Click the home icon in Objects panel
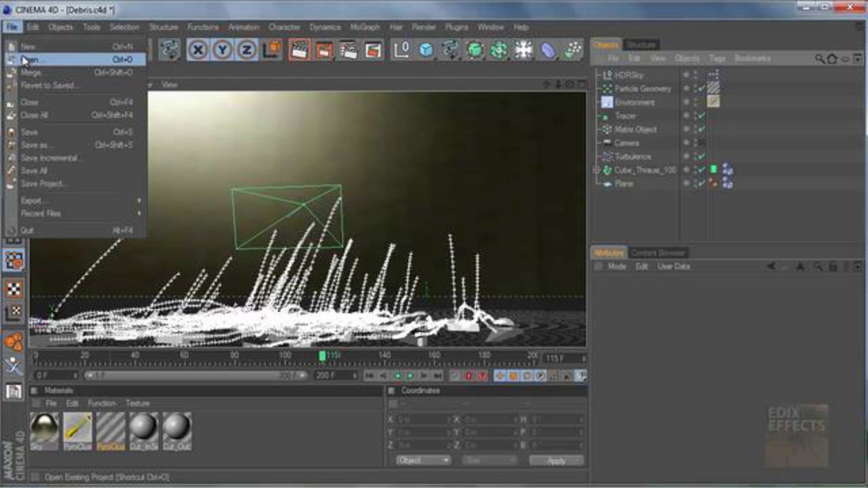The image size is (868, 488). [x=833, y=59]
